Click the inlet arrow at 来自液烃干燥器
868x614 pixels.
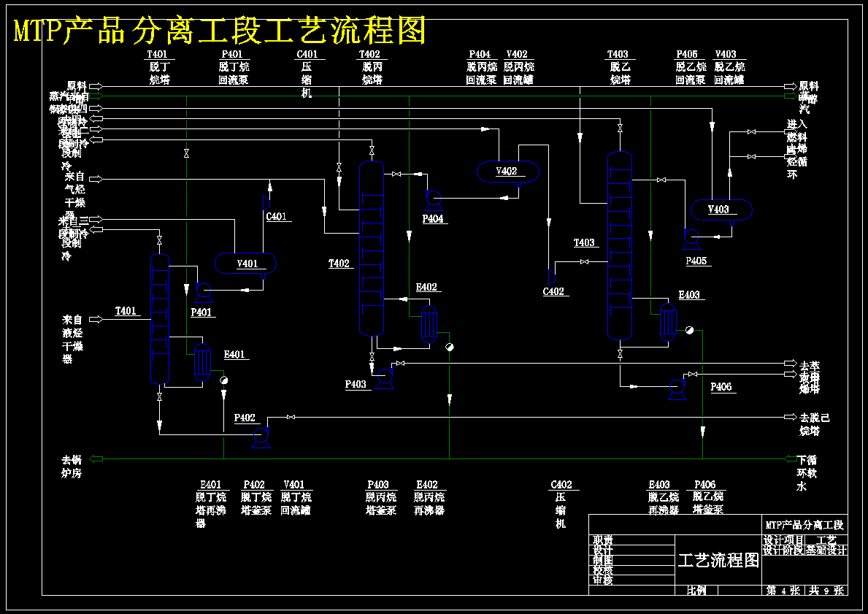point(96,319)
